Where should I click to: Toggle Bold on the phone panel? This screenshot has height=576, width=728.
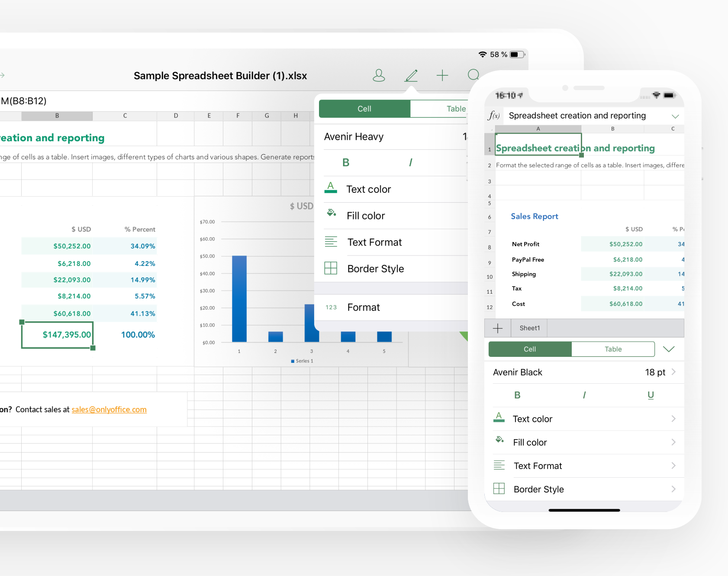tap(517, 395)
